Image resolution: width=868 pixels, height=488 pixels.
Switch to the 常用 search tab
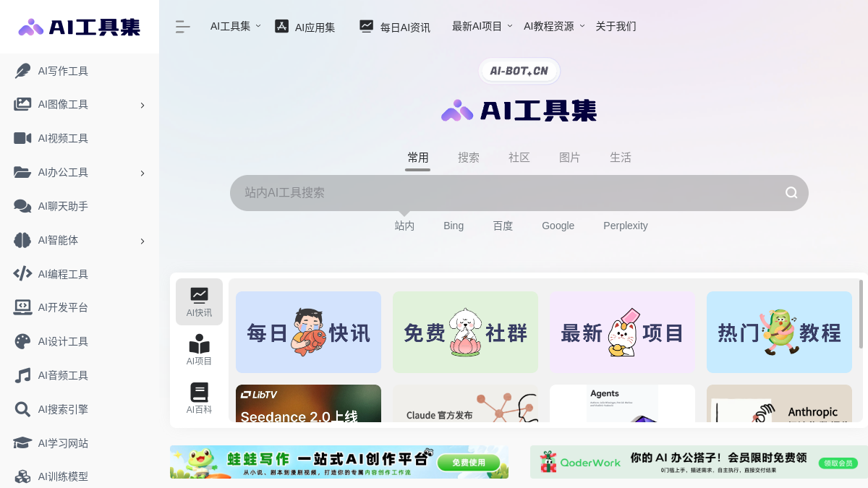418,158
